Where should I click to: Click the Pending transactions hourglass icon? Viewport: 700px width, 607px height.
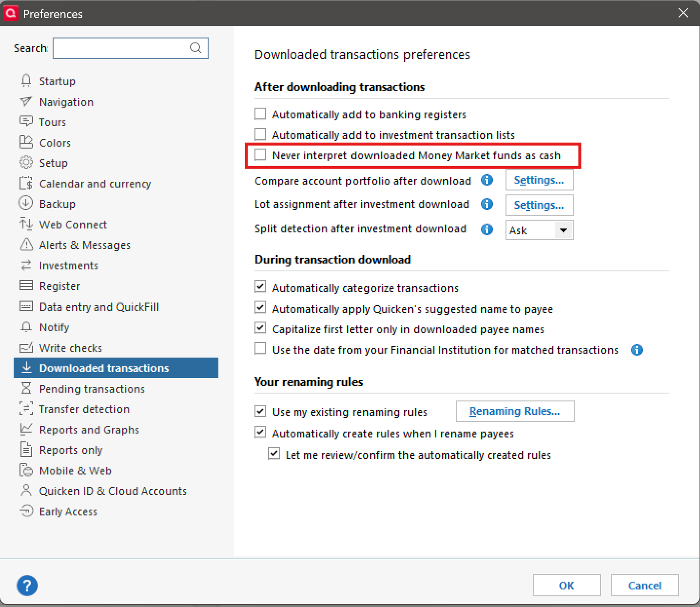tap(26, 388)
